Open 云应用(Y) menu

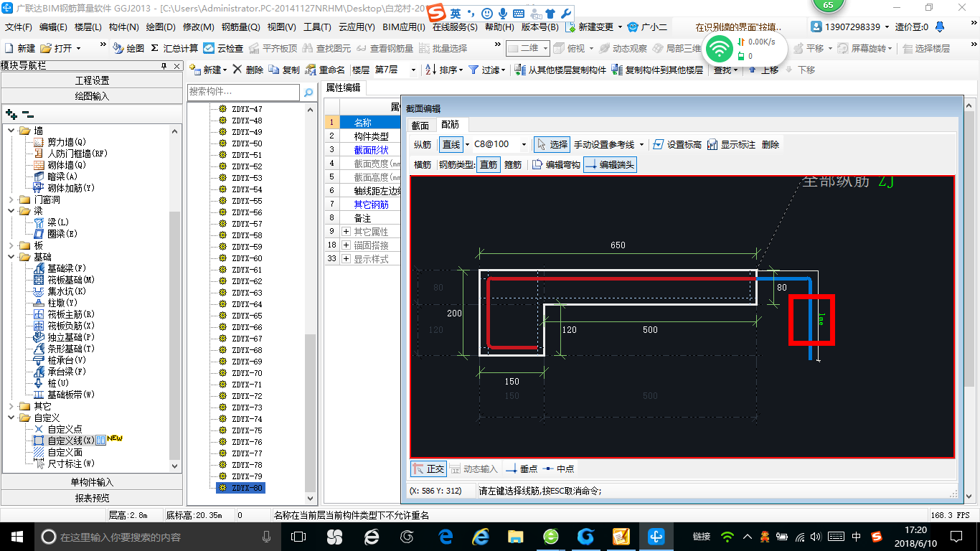pos(357,27)
